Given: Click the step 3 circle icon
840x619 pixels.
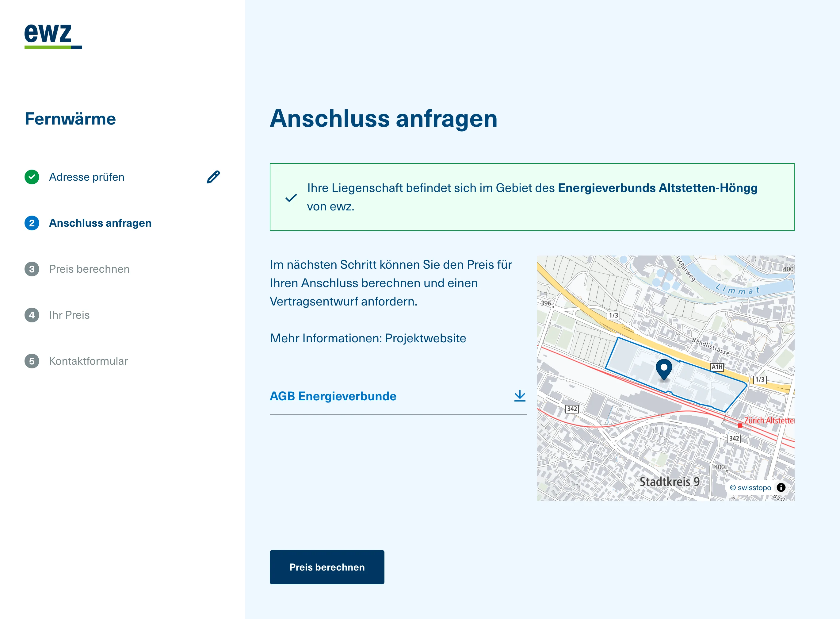Looking at the screenshot, I should [32, 269].
